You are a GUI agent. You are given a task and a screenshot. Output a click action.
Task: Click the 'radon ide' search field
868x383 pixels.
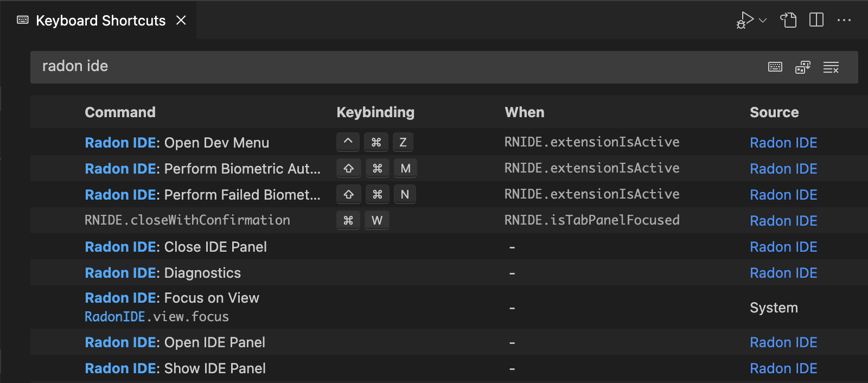tap(380, 67)
